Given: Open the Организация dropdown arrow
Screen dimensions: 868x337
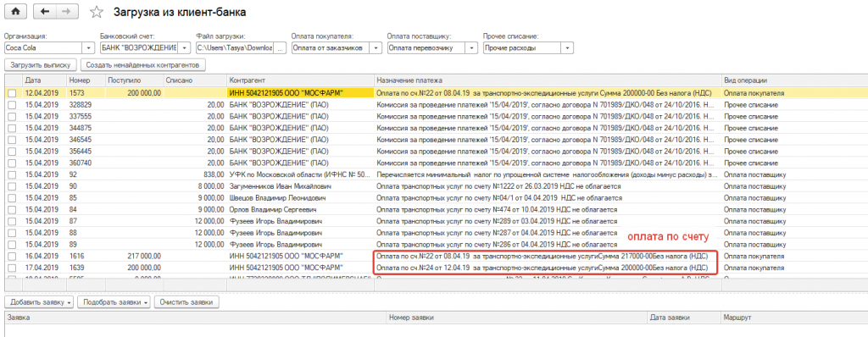Looking at the screenshot, I should (x=88, y=48).
